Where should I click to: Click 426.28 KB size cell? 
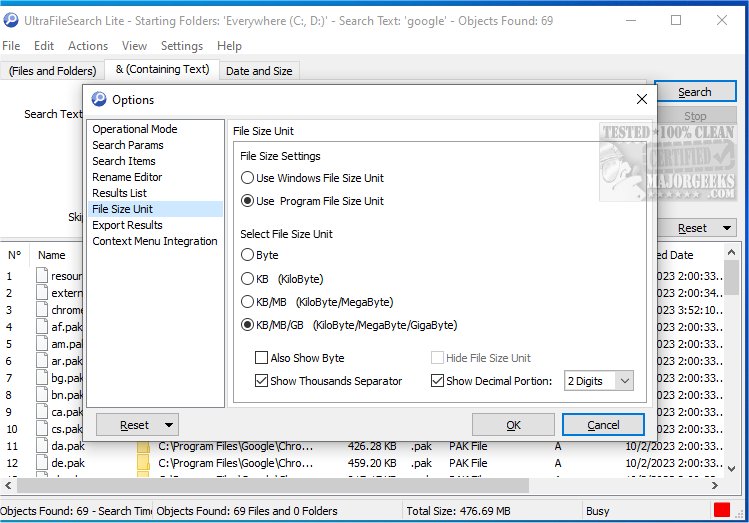tap(372, 446)
